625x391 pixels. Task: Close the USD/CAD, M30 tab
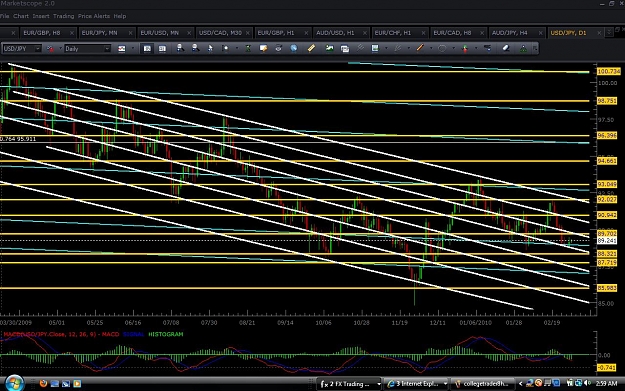pos(248,33)
